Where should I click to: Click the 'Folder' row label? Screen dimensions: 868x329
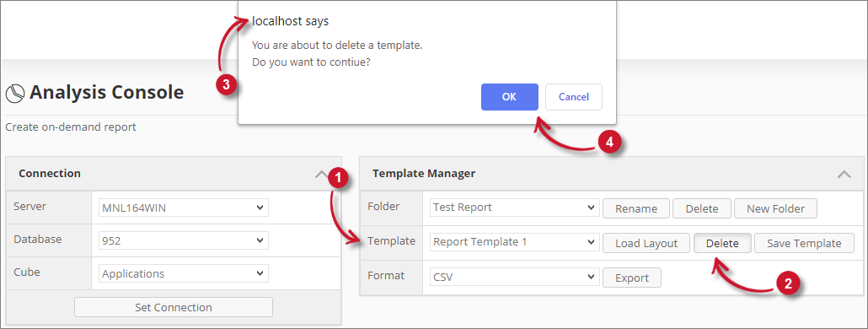[383, 207]
